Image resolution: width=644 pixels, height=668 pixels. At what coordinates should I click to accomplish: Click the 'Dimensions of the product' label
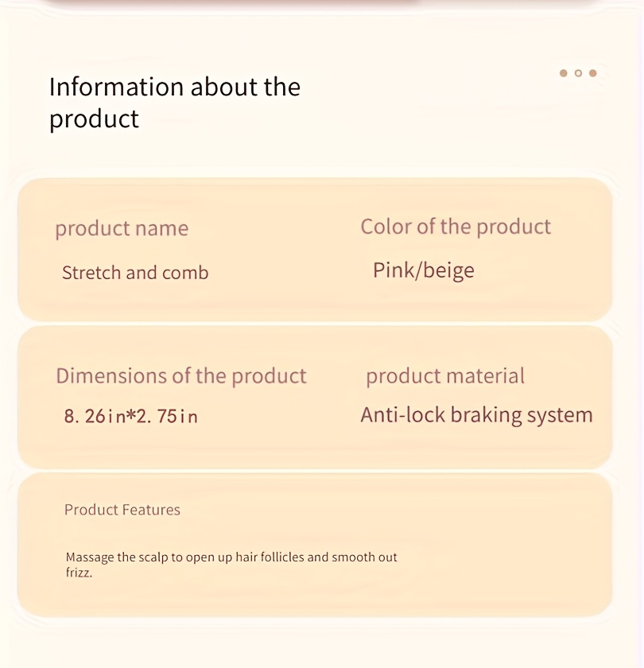[180, 375]
